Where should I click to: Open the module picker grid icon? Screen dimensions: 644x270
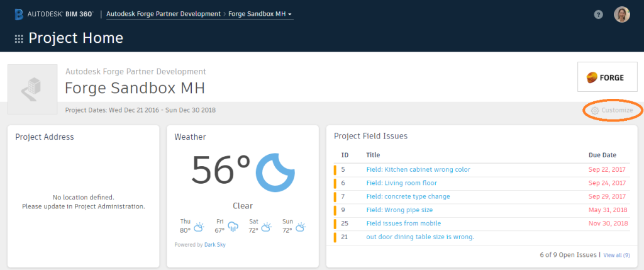point(19,38)
